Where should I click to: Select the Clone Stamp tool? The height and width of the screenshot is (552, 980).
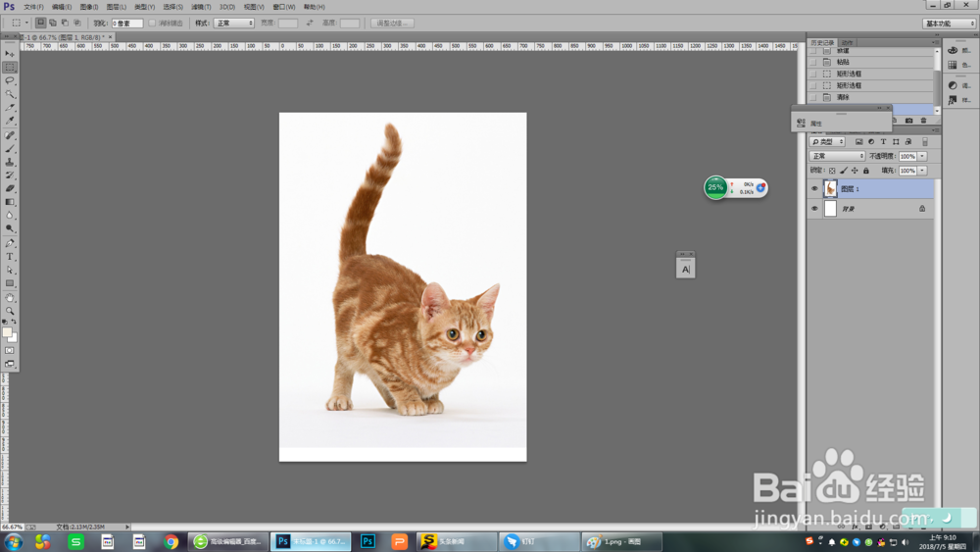tap(10, 162)
